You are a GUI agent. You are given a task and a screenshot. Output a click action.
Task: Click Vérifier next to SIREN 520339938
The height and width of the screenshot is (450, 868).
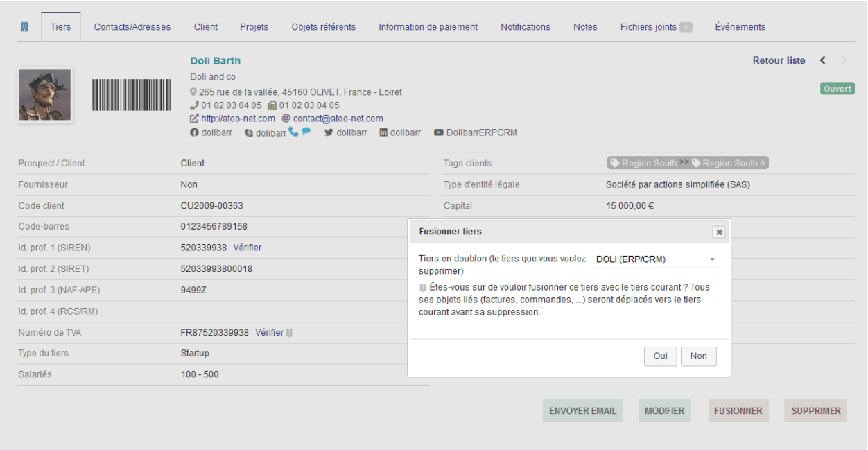tap(248, 248)
